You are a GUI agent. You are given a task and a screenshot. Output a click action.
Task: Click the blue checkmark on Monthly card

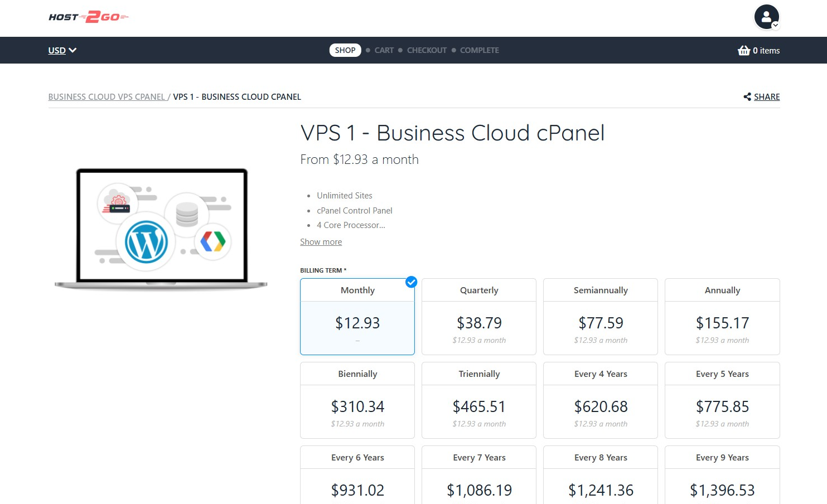(412, 282)
